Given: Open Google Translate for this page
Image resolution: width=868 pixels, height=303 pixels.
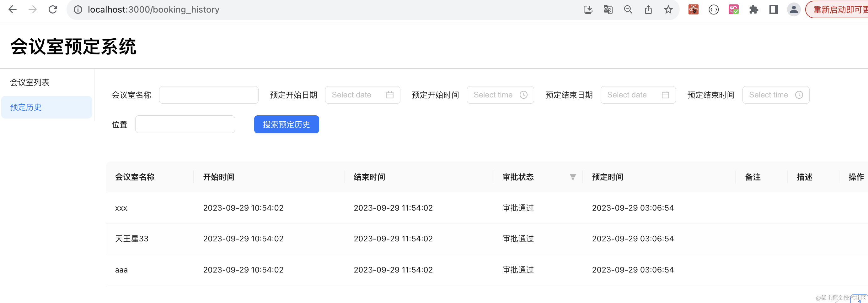Looking at the screenshot, I should click(608, 9).
